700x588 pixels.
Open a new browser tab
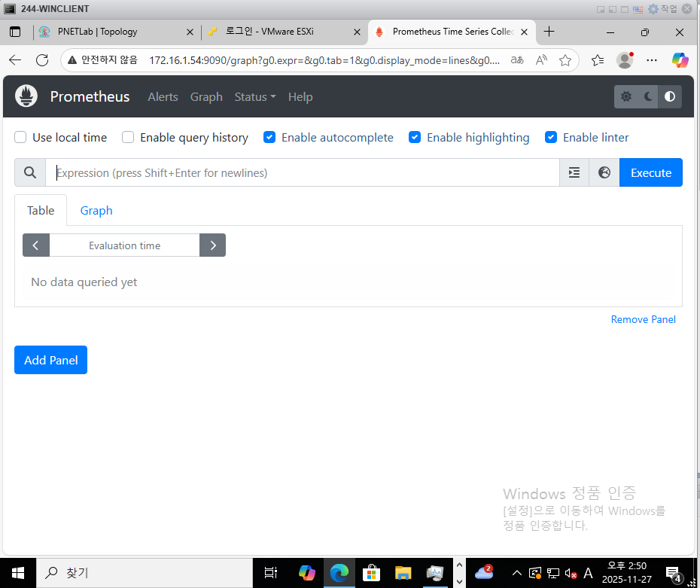(549, 32)
